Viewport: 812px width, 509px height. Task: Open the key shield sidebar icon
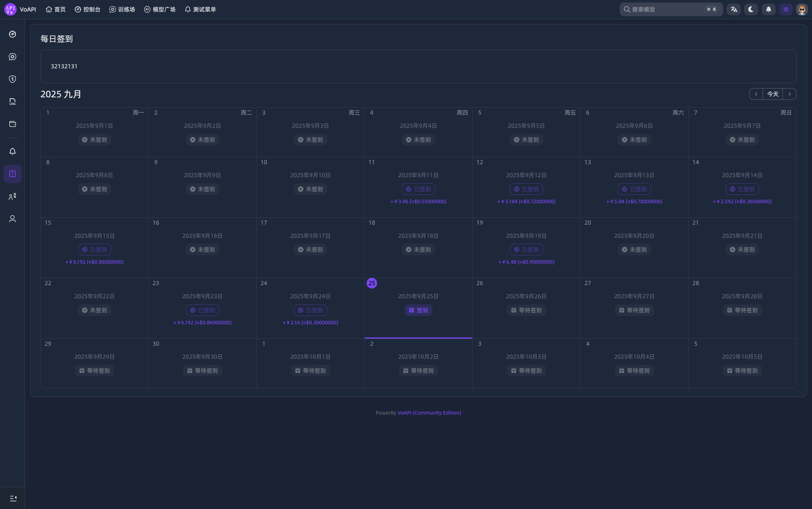tap(12, 79)
